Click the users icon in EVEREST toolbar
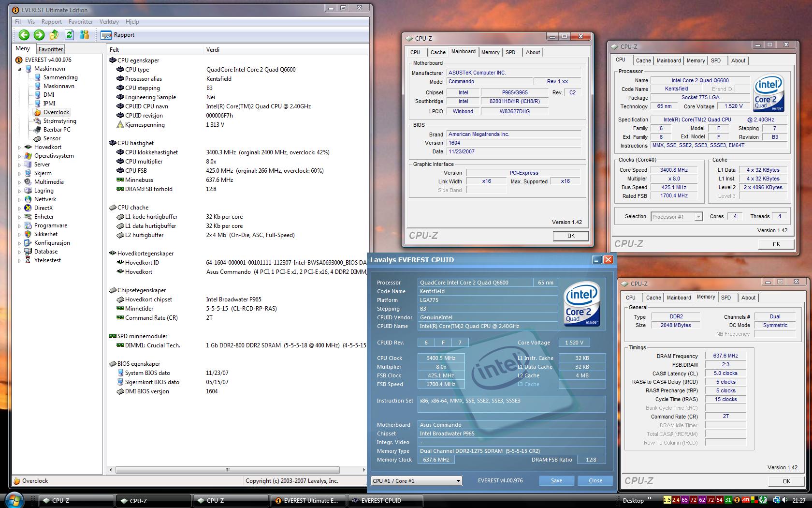Screen dimensions: 812x508 pyautogui.click(x=85, y=35)
